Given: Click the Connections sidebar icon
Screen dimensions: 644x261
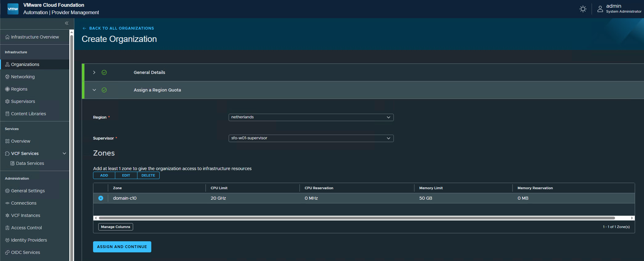Looking at the screenshot, I should 7,203.
